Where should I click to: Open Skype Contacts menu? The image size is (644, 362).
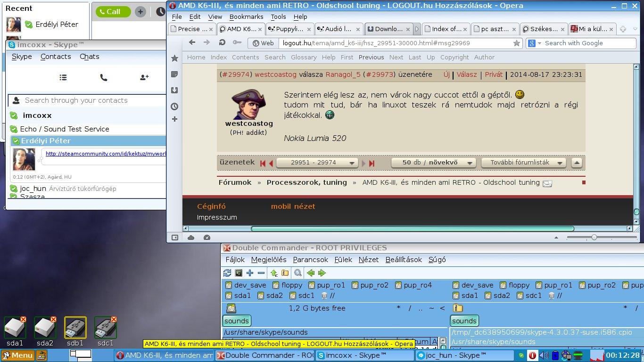pos(56,57)
